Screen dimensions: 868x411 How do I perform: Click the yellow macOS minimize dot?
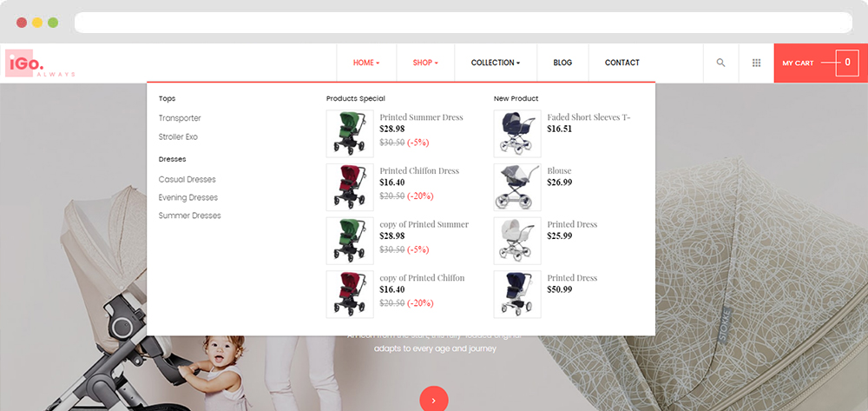point(37,23)
